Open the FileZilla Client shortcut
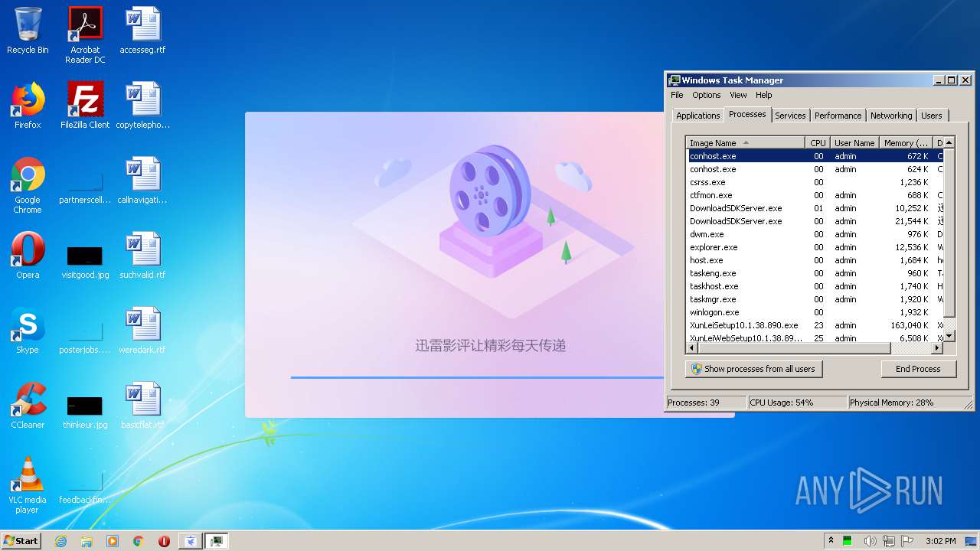 click(85, 106)
